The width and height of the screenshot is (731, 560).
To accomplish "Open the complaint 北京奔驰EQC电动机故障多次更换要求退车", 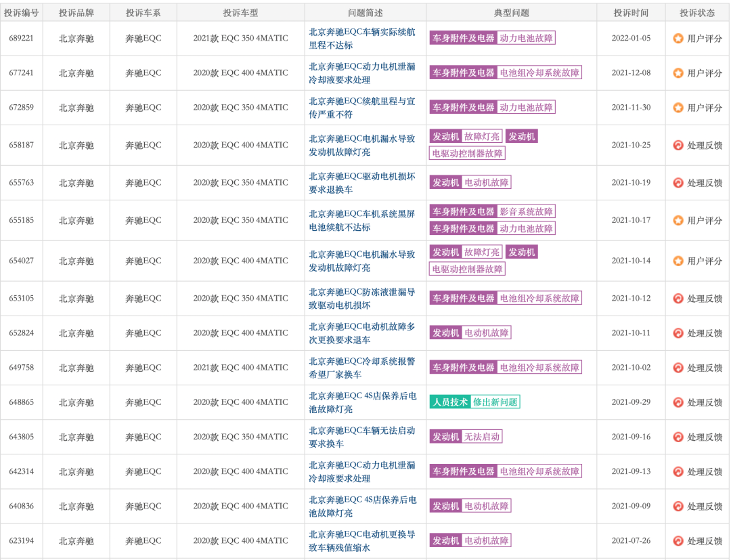I will 361,333.
